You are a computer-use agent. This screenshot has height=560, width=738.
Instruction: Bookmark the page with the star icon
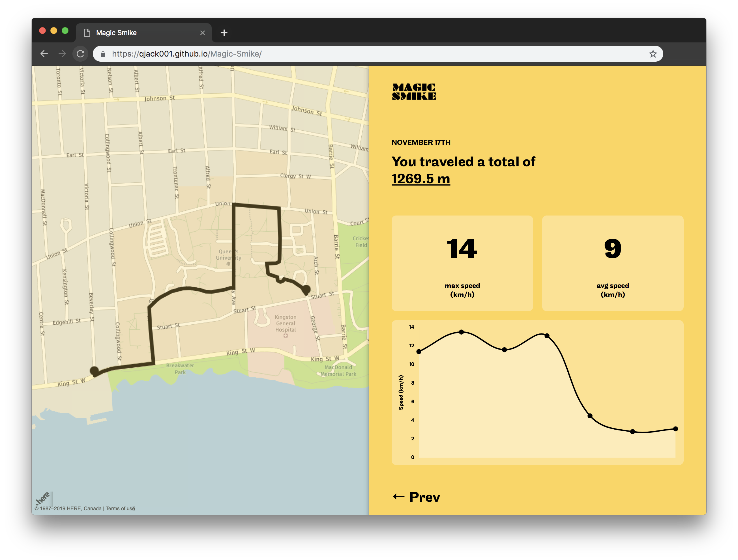(x=653, y=54)
